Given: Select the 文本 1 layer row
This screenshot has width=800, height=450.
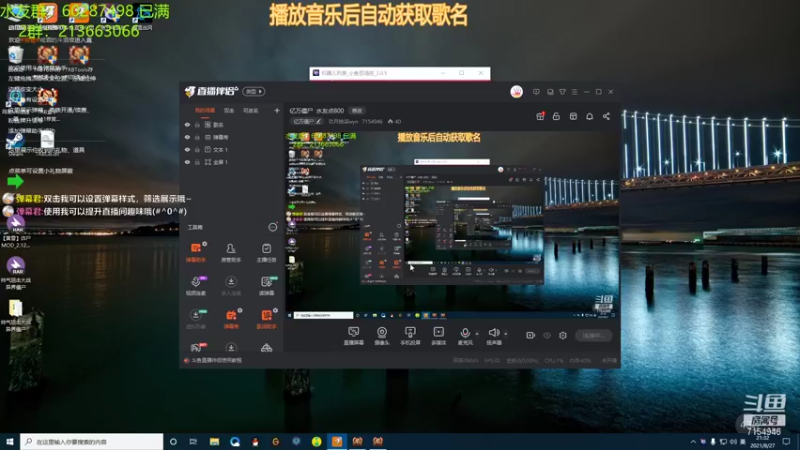Looking at the screenshot, I should (233, 149).
